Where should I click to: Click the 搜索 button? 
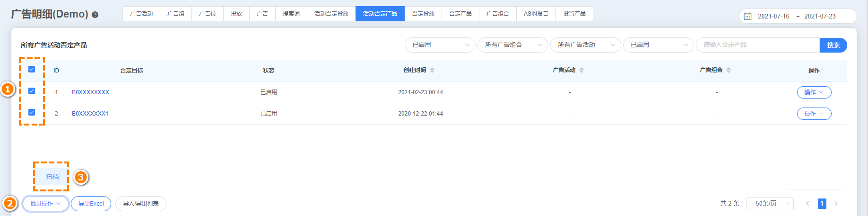click(833, 45)
